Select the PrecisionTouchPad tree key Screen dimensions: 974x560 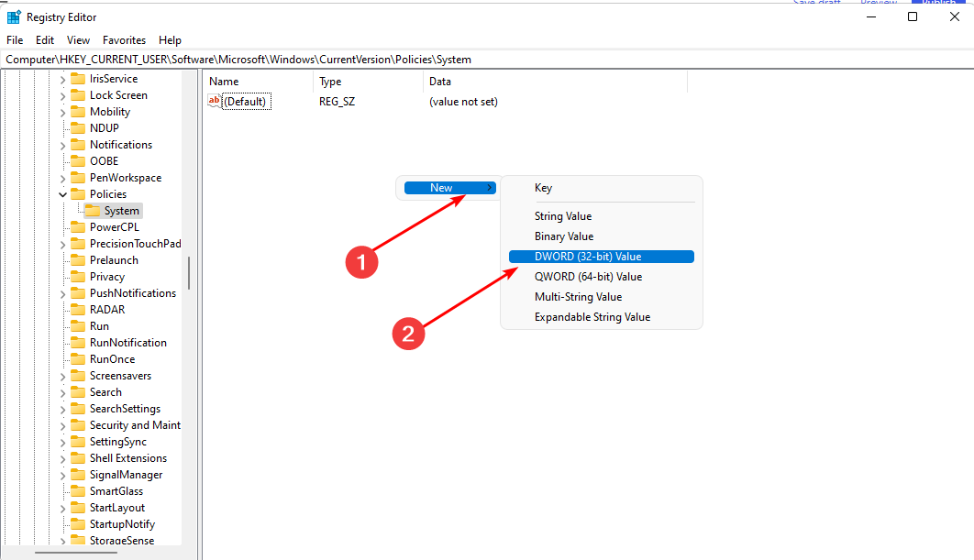(x=136, y=244)
